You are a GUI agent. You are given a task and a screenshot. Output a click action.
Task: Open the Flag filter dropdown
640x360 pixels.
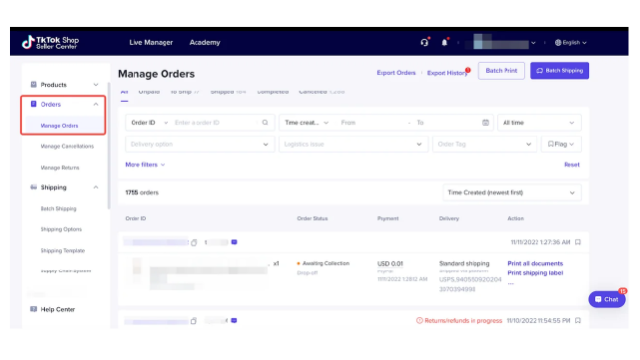(561, 144)
